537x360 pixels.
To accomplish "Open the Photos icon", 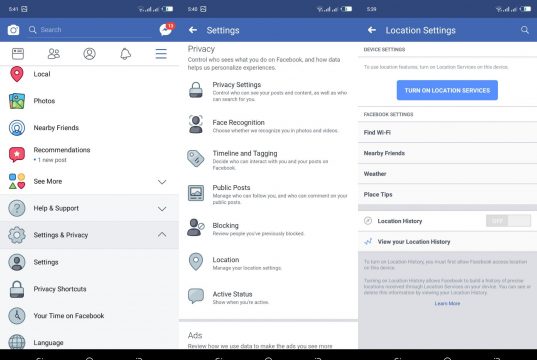I will coord(17,101).
